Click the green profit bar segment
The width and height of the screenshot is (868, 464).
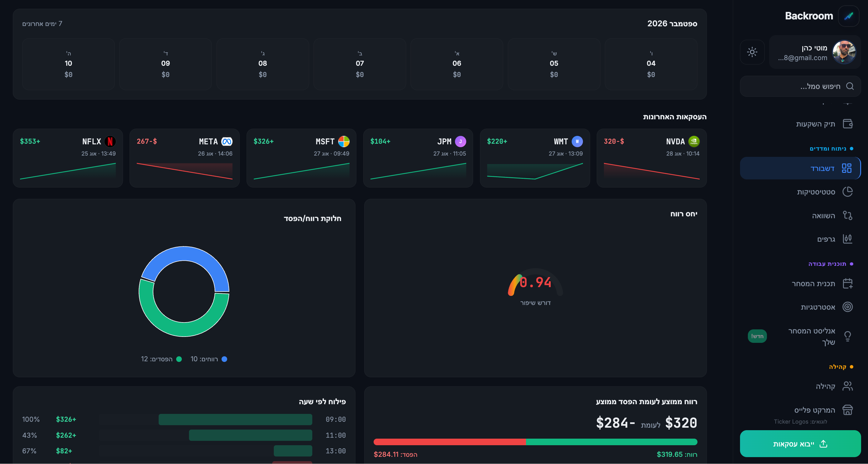pos(611,442)
